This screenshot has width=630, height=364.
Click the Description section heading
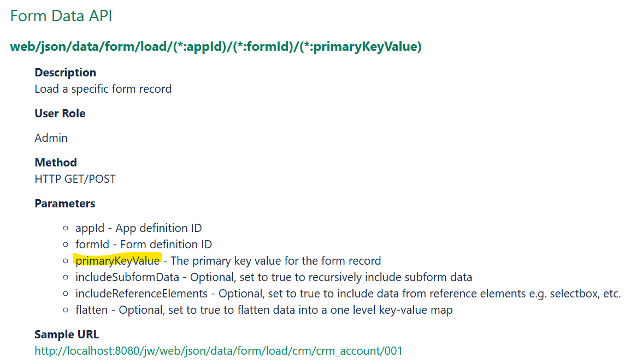(x=66, y=72)
